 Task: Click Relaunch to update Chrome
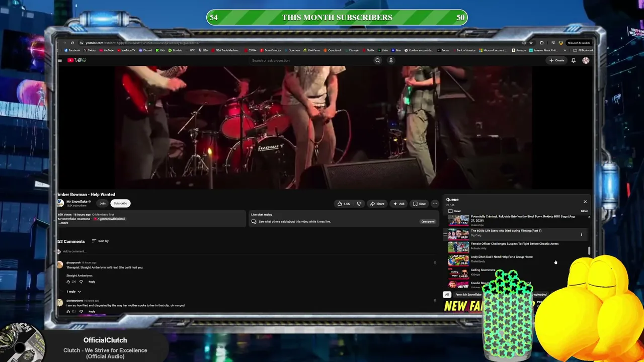point(579,43)
